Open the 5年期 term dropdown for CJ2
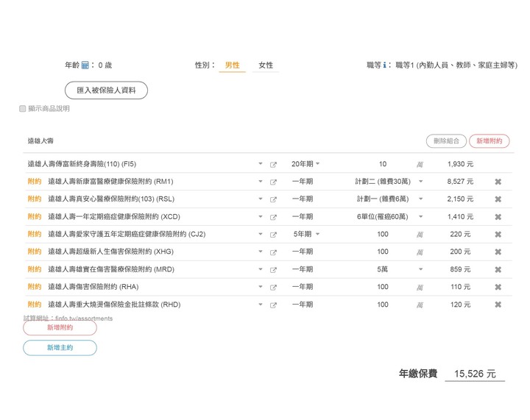 click(306, 234)
